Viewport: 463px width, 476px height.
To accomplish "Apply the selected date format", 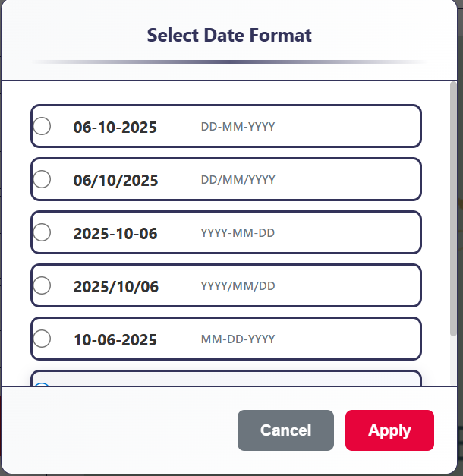I will point(389,430).
